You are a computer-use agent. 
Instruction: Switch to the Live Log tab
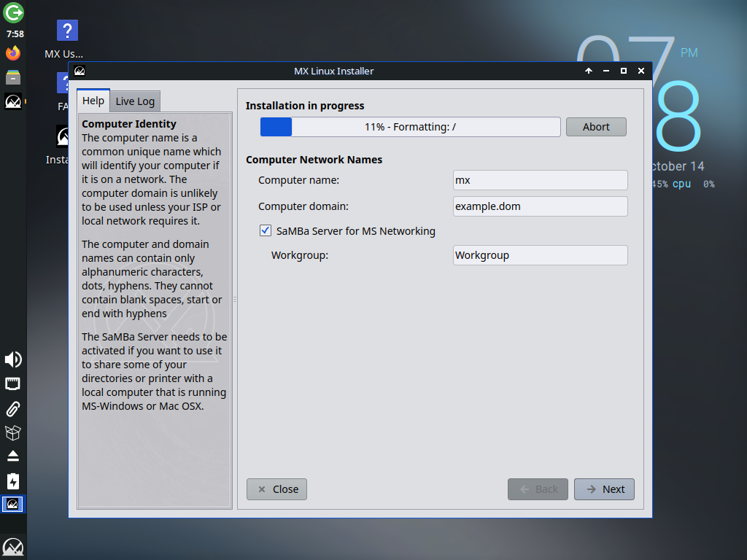click(x=135, y=101)
